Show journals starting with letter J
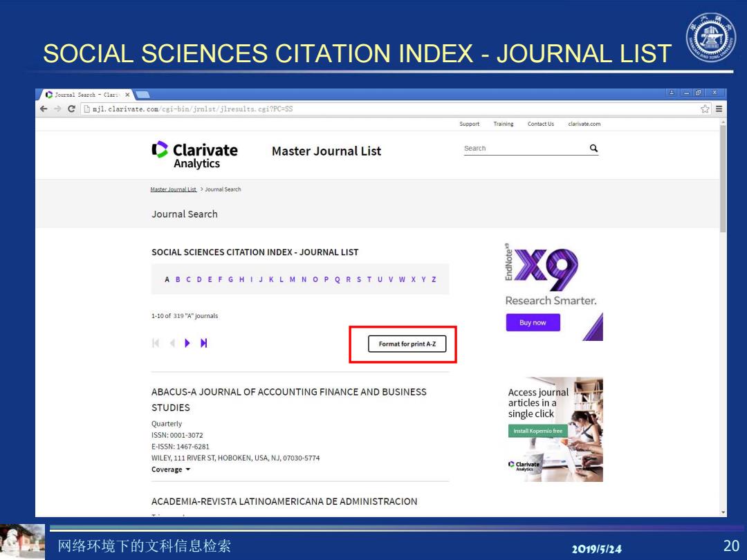The height and width of the screenshot is (560, 747). pos(261,279)
